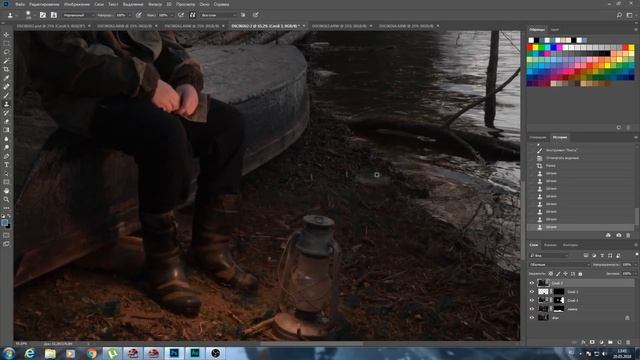Select the Rectangle shape tool

6,182
